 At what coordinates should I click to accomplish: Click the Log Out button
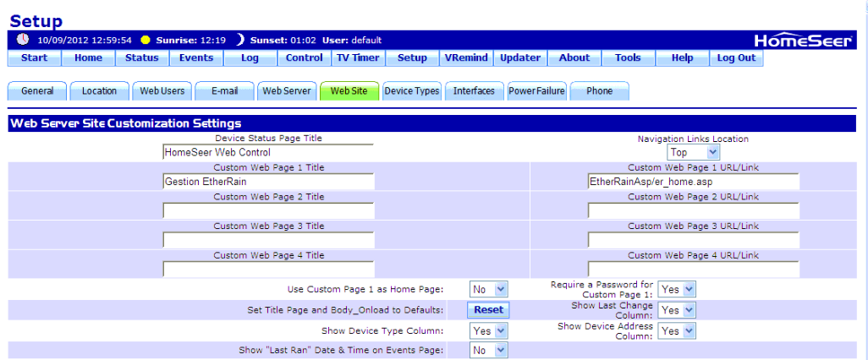tap(736, 58)
